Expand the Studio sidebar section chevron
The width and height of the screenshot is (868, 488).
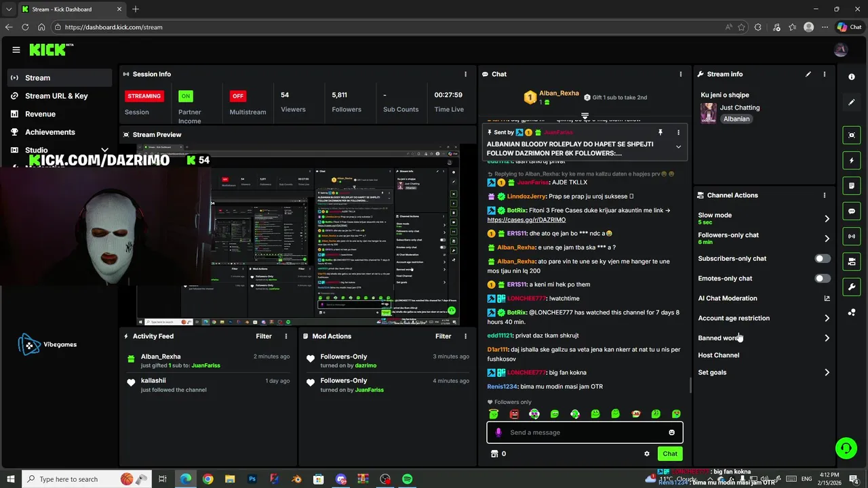pos(104,150)
